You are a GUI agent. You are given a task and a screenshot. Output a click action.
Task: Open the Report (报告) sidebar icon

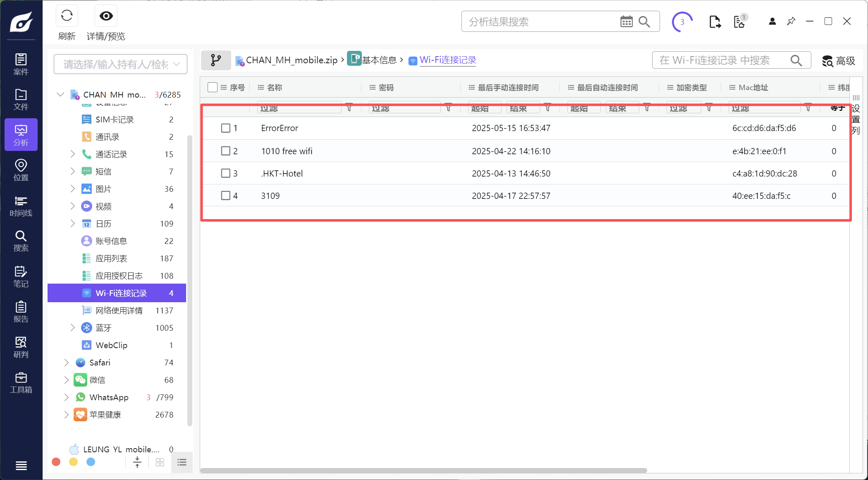(21, 312)
